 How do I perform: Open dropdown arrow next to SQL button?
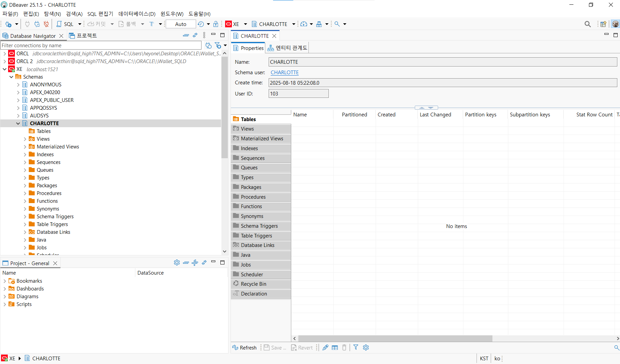[x=80, y=24]
